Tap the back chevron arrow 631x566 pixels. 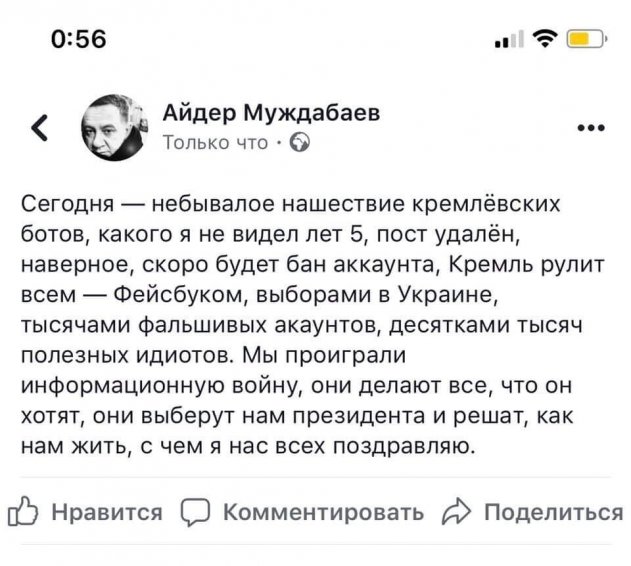40,127
